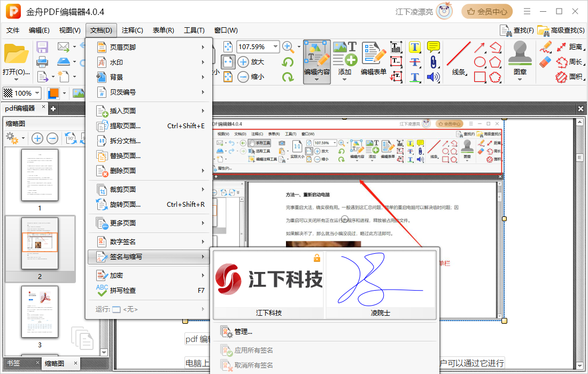The image size is (588, 374).
Task: Click the magnifier zoom-in tool icon
Action: pyautogui.click(x=288, y=47)
